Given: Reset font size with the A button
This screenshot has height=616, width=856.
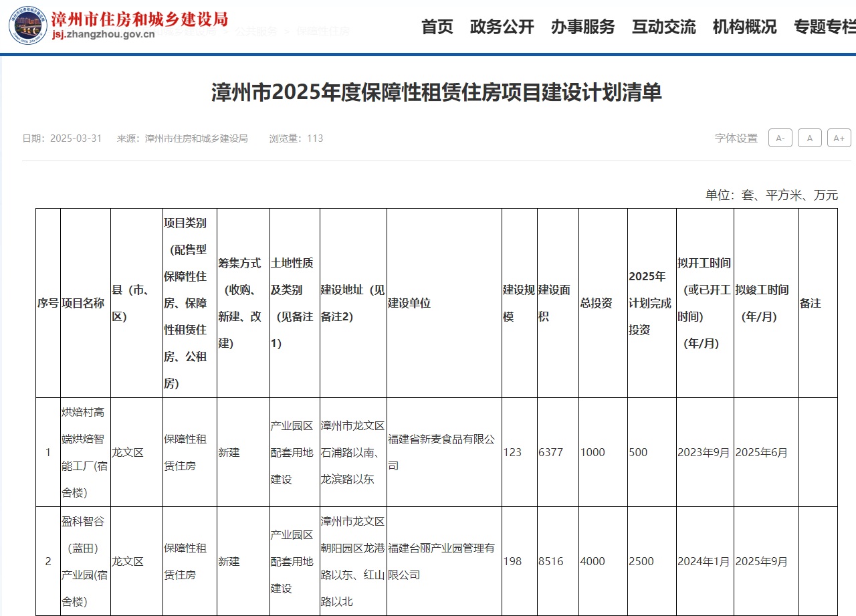Looking at the screenshot, I should coord(810,138).
